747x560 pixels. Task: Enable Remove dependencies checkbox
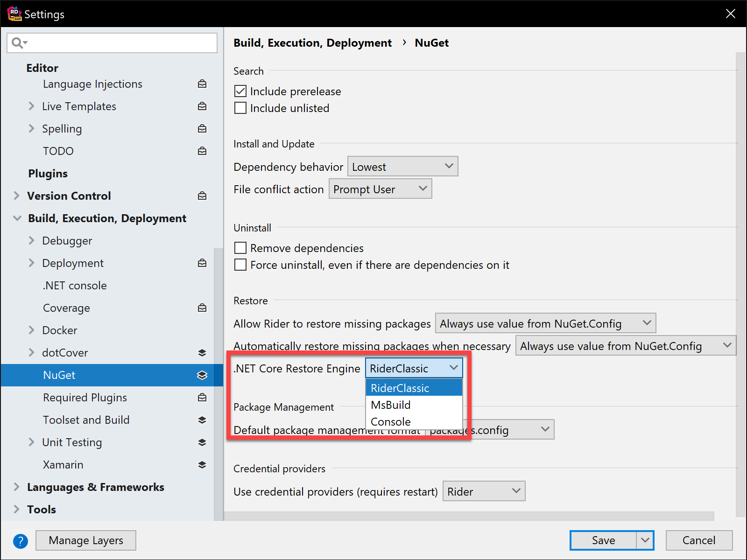pyautogui.click(x=240, y=248)
